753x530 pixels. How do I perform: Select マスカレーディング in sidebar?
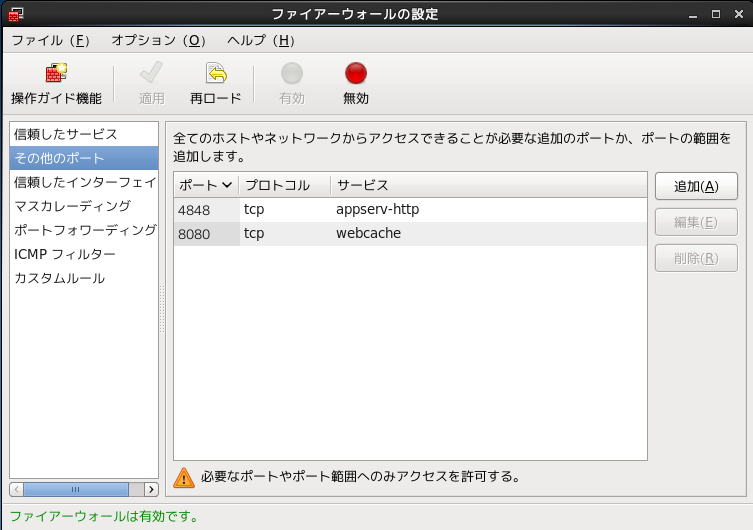click(x=72, y=206)
